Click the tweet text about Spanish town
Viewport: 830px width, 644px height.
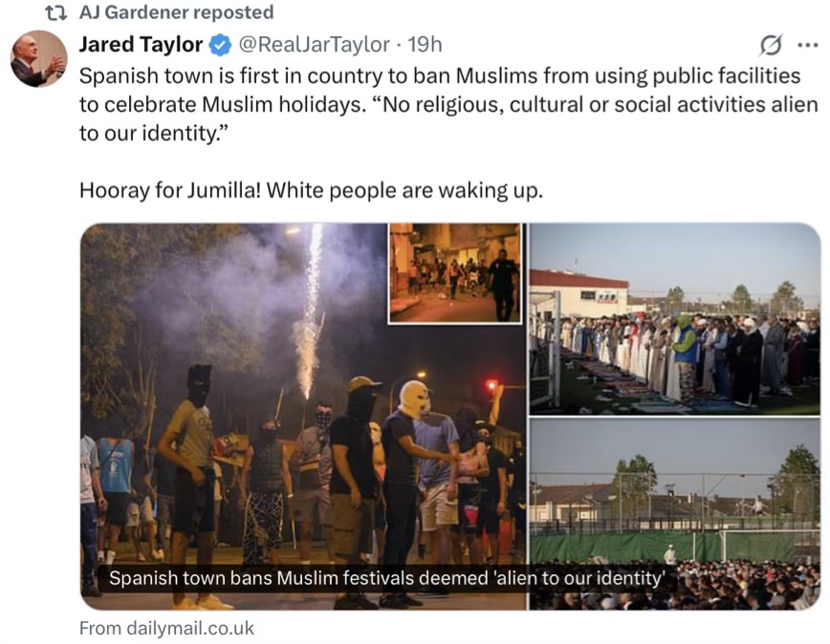pos(448,105)
